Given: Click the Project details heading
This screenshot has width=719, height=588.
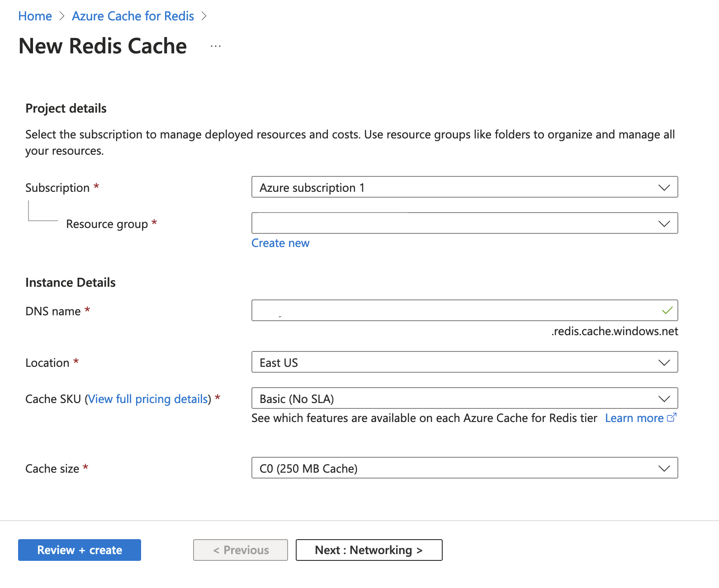Looking at the screenshot, I should tap(66, 109).
